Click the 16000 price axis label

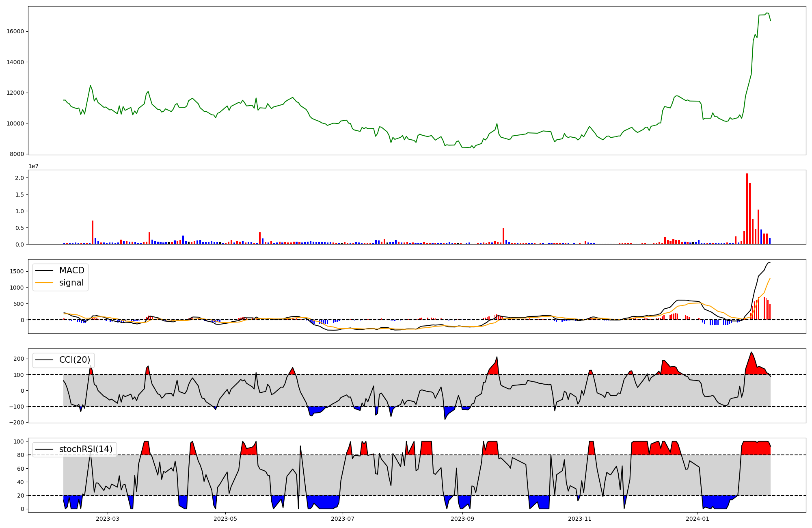(15, 31)
